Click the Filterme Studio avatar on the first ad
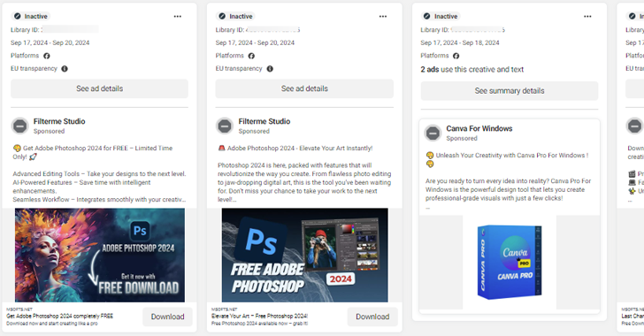644x336 pixels. (19, 126)
